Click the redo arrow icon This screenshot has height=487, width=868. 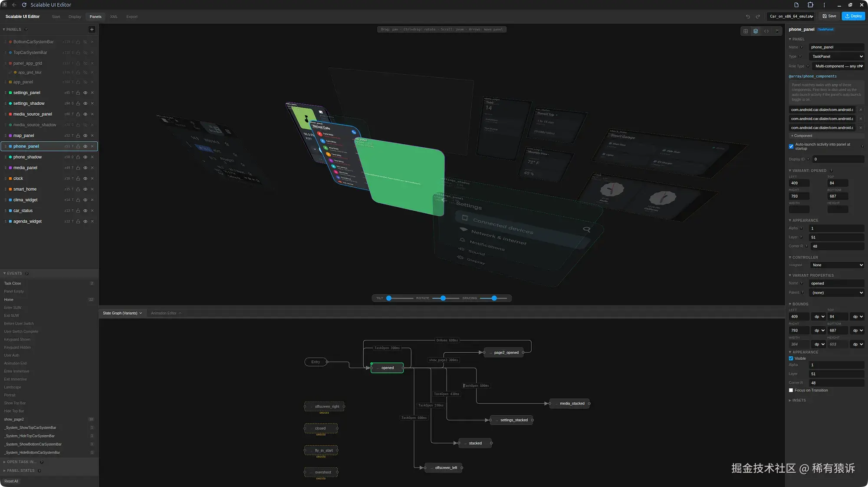(758, 17)
